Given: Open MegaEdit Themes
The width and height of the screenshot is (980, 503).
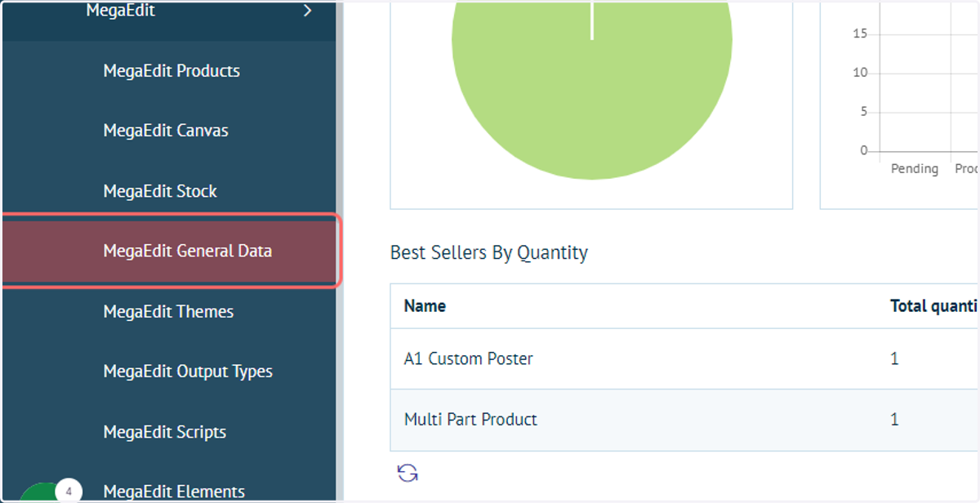Looking at the screenshot, I should tap(169, 312).
